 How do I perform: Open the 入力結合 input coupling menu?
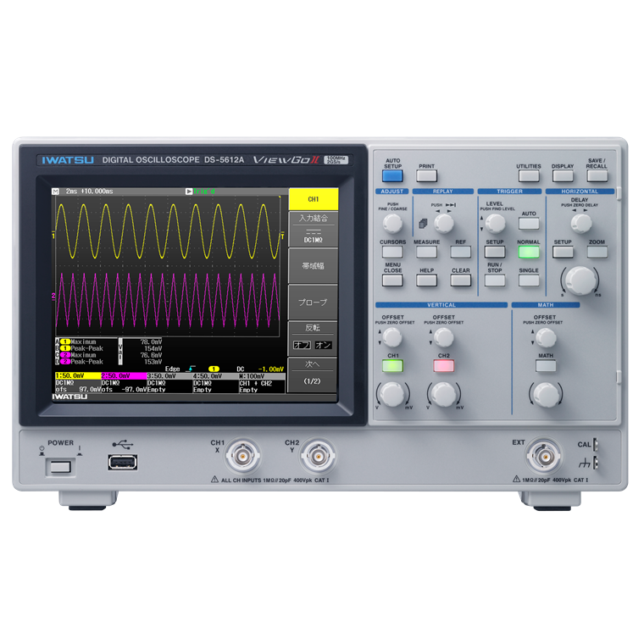coord(313,228)
